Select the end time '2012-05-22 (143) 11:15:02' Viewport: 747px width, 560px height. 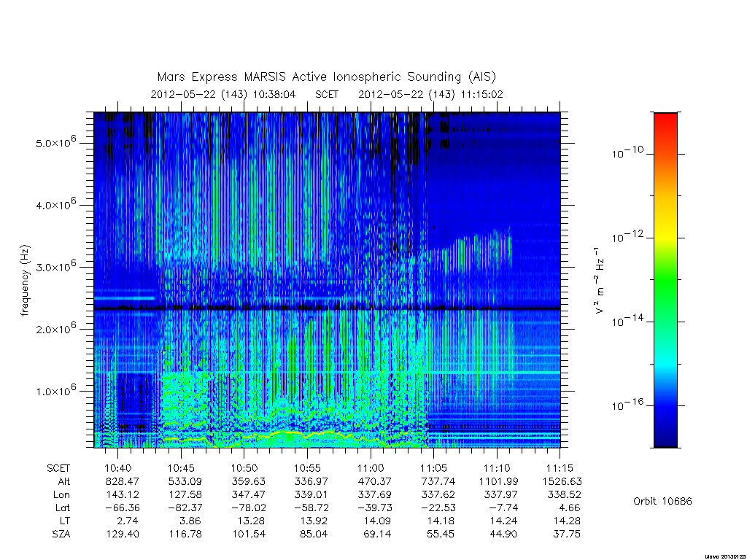click(430, 94)
